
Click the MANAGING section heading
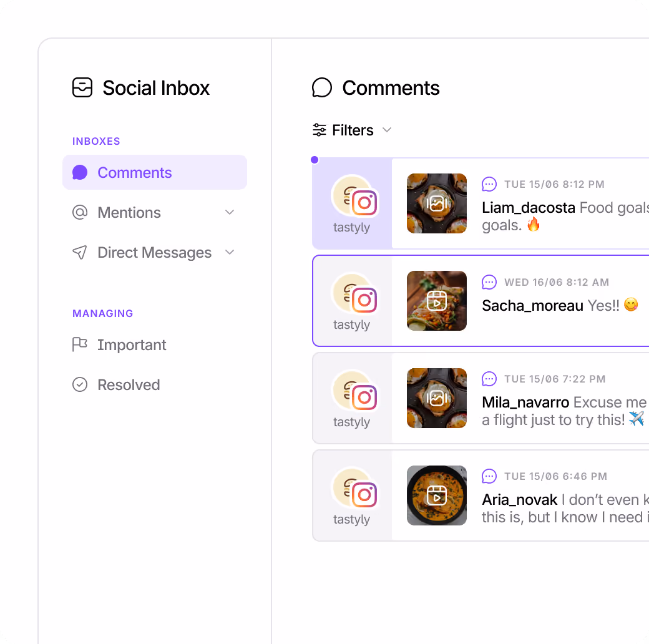pos(102,313)
